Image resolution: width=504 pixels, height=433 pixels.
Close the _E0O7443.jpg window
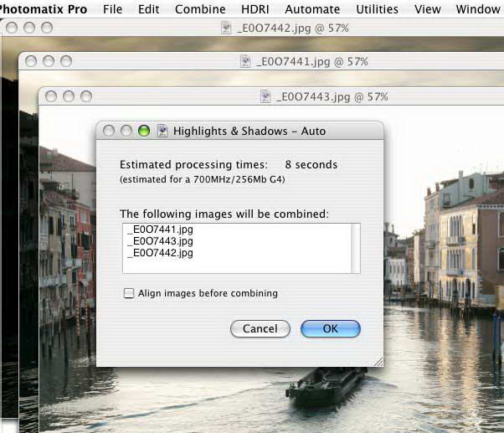[51, 96]
